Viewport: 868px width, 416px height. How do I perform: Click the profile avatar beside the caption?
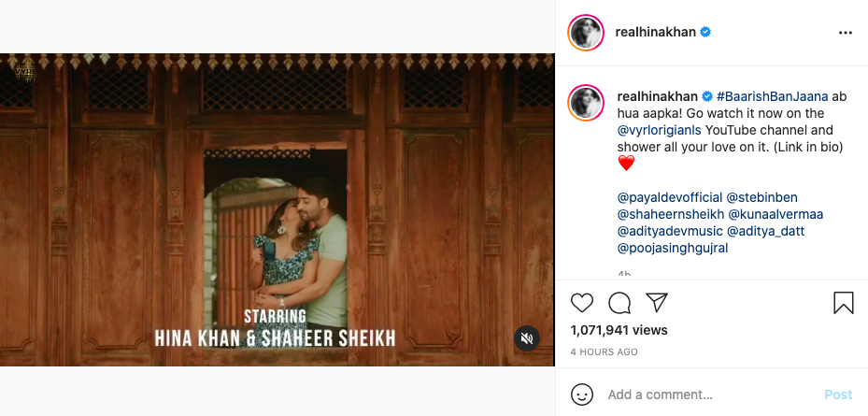point(586,103)
